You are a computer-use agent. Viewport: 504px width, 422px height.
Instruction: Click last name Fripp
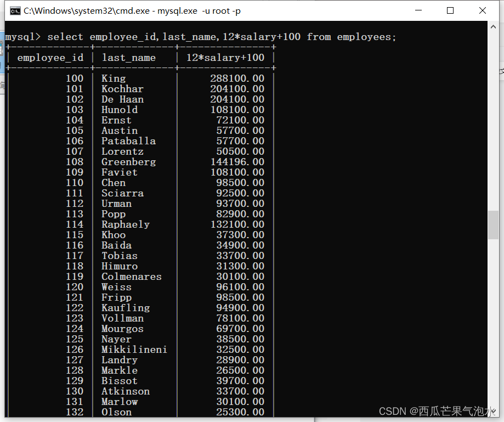click(x=116, y=297)
